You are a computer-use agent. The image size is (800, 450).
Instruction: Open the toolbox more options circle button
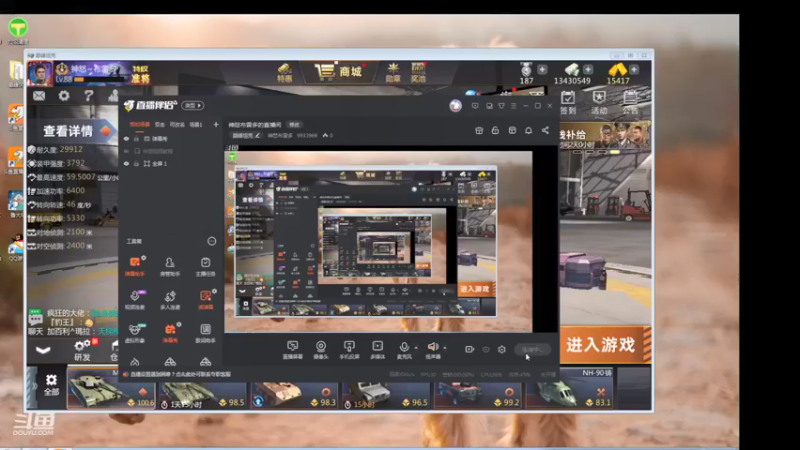click(x=212, y=241)
